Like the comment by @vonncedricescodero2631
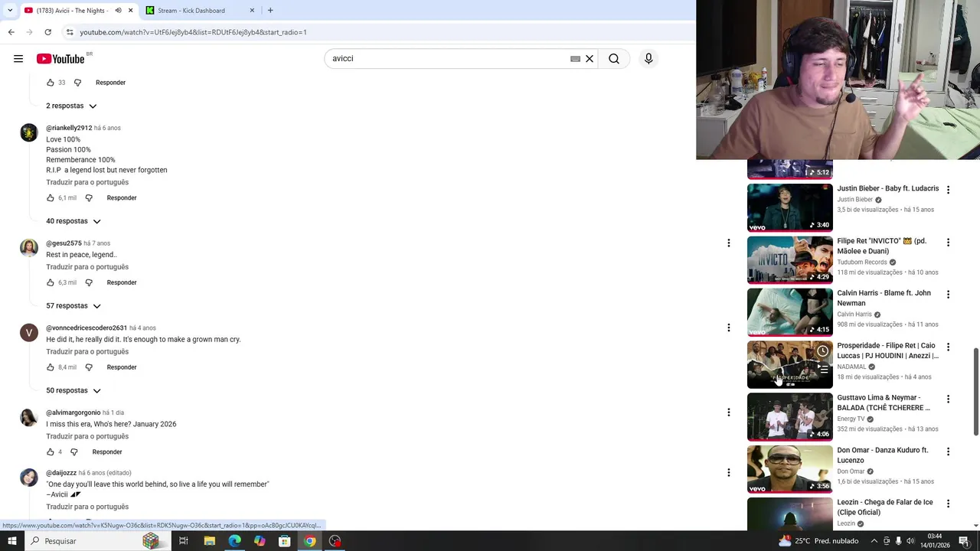This screenshot has width=980, height=551. tap(51, 367)
